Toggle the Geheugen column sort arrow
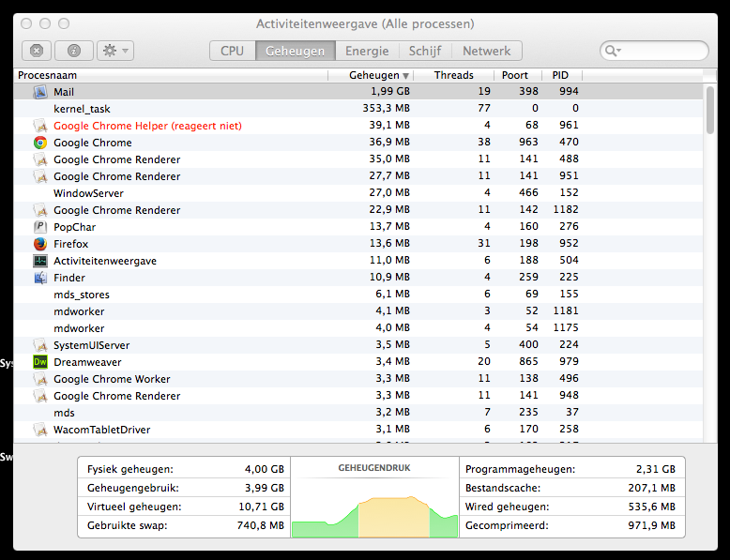The image size is (730, 560). (406, 76)
